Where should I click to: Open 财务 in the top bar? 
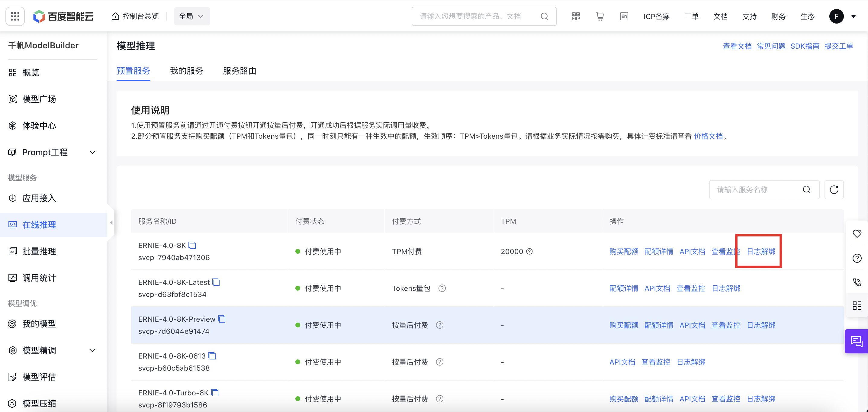[778, 16]
